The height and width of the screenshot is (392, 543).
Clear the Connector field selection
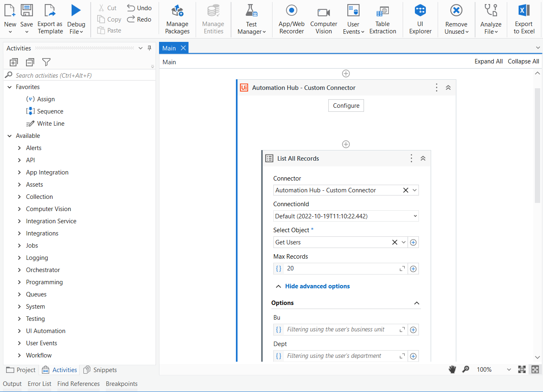406,190
